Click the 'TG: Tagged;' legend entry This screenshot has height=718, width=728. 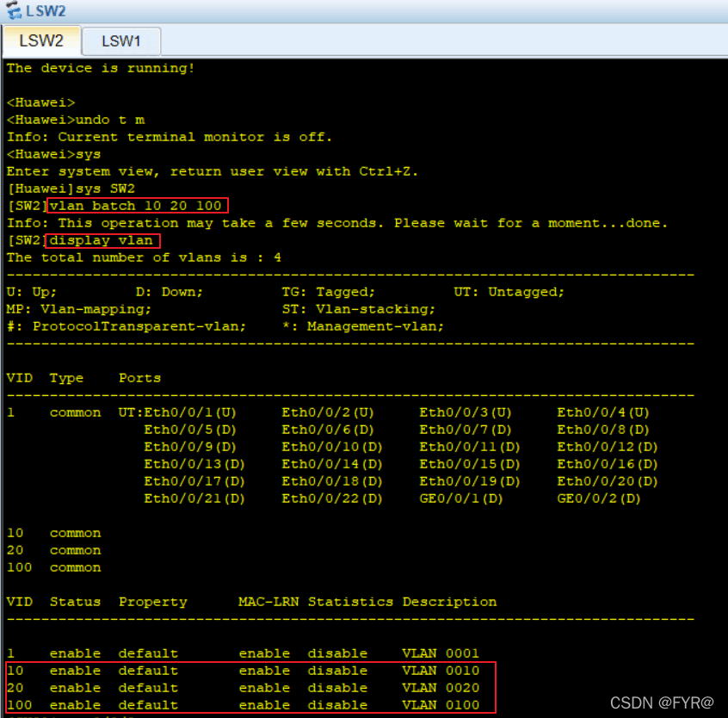pyautogui.click(x=328, y=292)
